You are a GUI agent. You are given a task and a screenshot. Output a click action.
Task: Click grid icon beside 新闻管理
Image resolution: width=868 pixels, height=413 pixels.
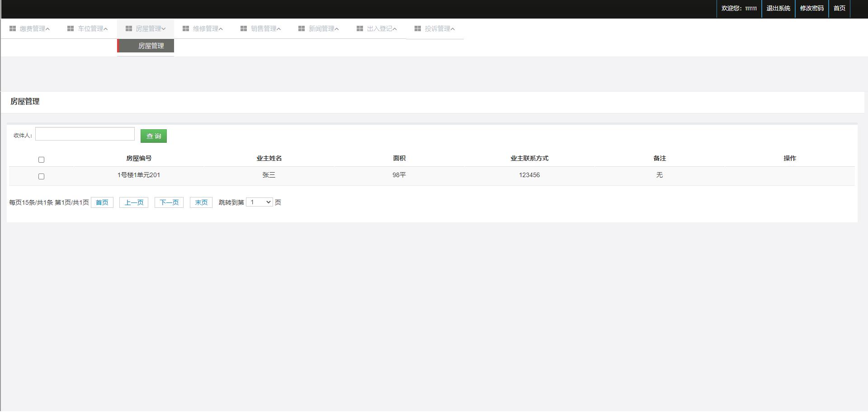pos(302,28)
